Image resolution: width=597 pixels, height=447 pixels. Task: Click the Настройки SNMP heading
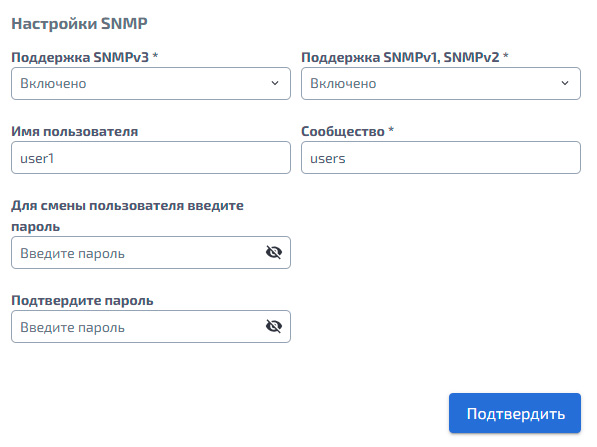point(79,24)
